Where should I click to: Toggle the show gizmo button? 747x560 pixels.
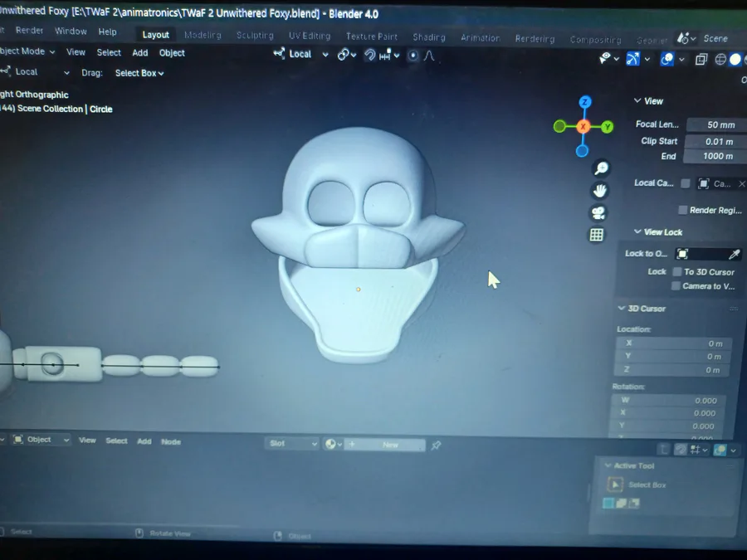pyautogui.click(x=632, y=59)
